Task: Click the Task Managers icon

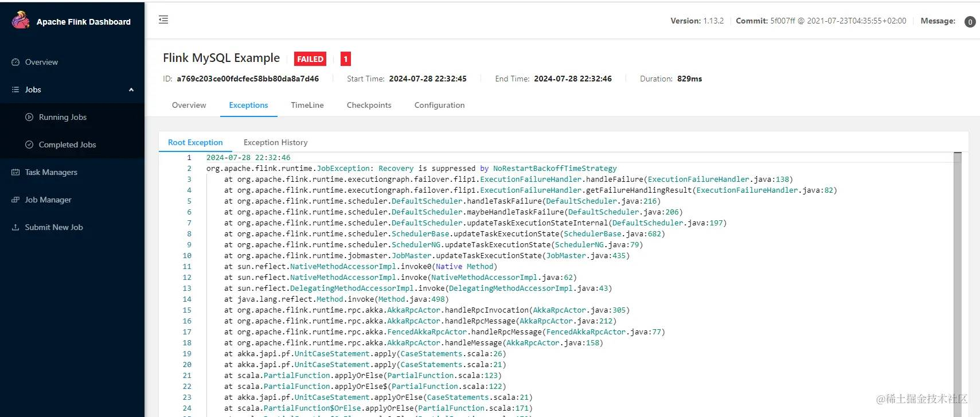Action: pos(15,172)
